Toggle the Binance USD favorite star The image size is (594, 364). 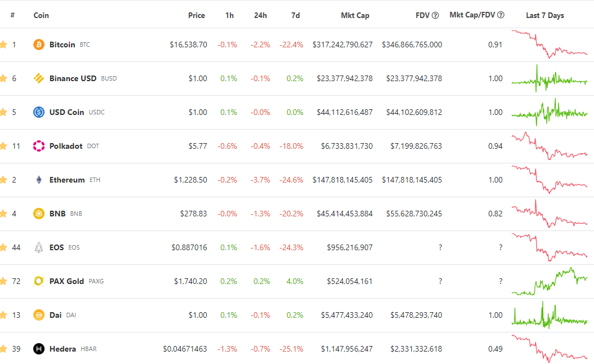coord(3,78)
